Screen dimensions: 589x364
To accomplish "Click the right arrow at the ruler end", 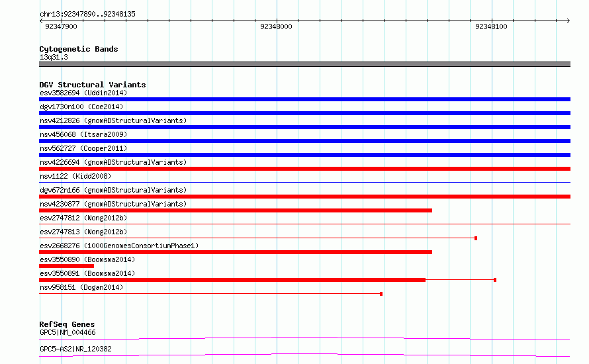I will [x=568, y=21].
